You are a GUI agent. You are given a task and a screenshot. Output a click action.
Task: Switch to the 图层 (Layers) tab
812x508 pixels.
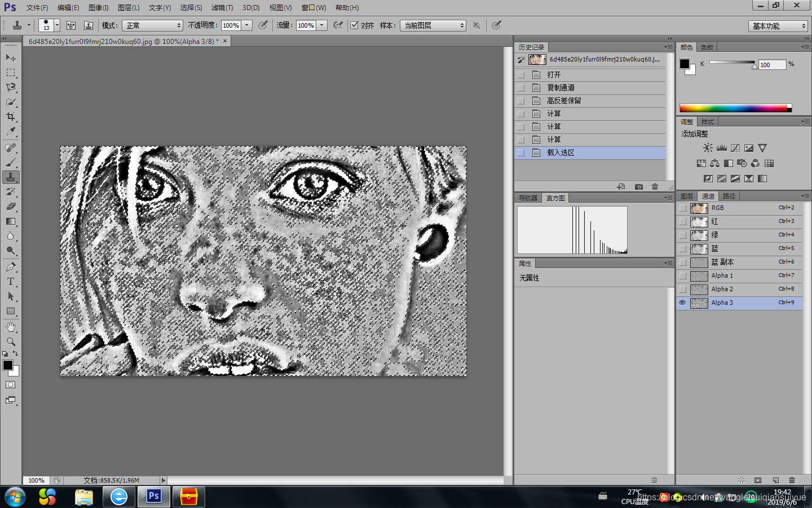(687, 196)
